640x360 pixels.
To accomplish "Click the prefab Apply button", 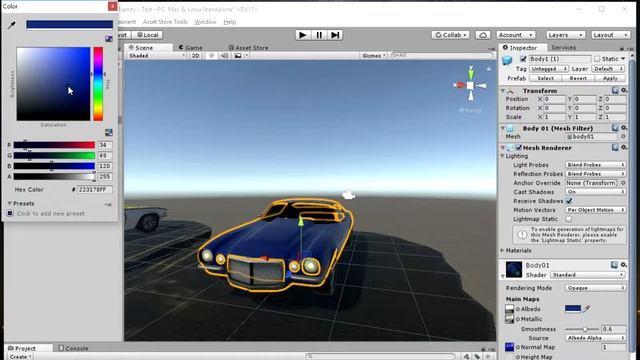I will [610, 78].
